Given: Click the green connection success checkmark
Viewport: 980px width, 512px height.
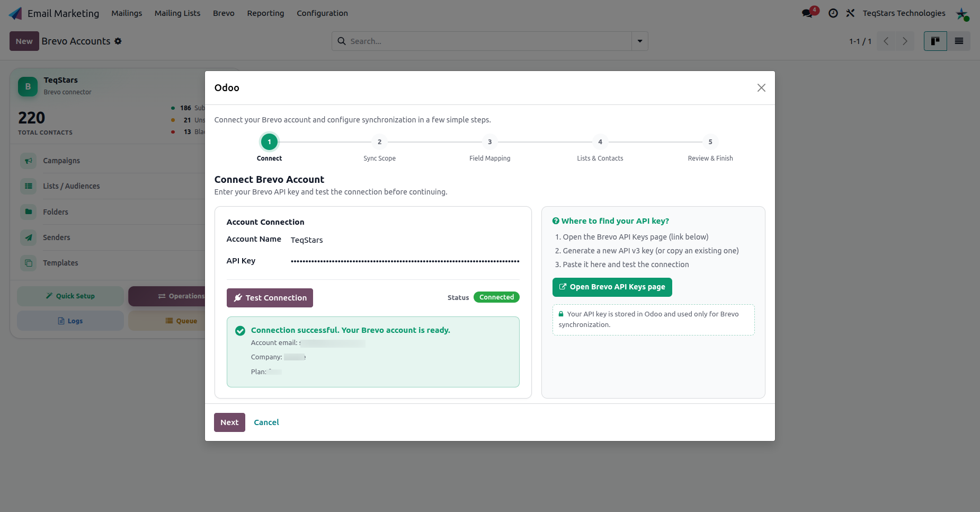Looking at the screenshot, I should (x=240, y=331).
